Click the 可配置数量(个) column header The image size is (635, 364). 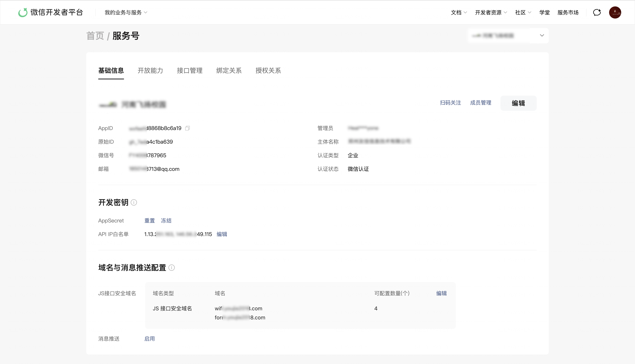392,294
